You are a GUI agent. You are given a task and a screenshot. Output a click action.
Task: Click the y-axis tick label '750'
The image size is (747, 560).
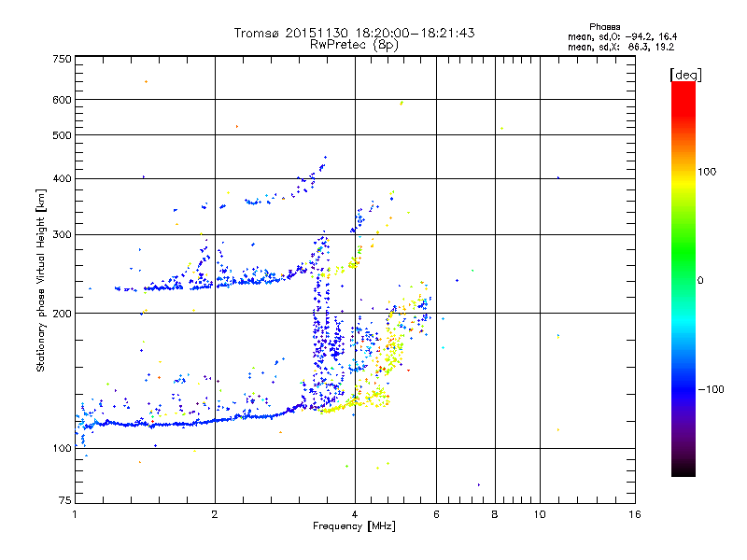62,59
